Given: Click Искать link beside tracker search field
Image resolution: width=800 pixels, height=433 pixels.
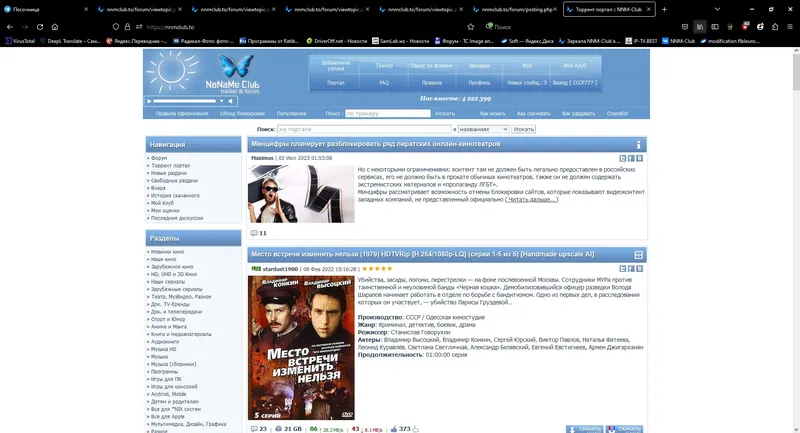Looking at the screenshot, I should point(445,114).
